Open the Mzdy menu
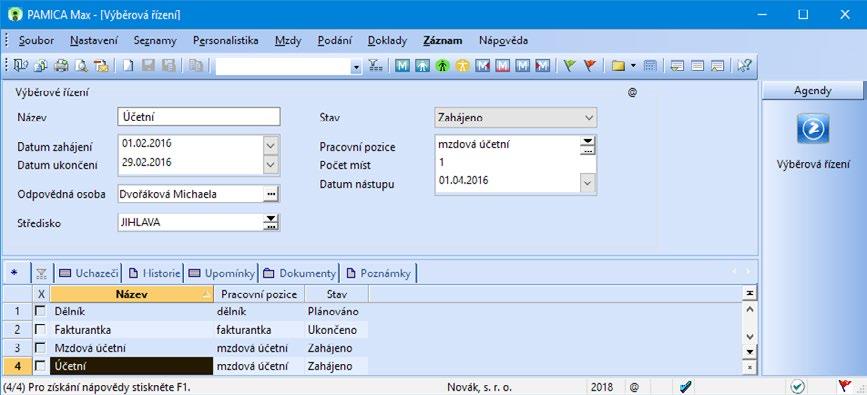This screenshot has height=395, width=867. [x=288, y=40]
